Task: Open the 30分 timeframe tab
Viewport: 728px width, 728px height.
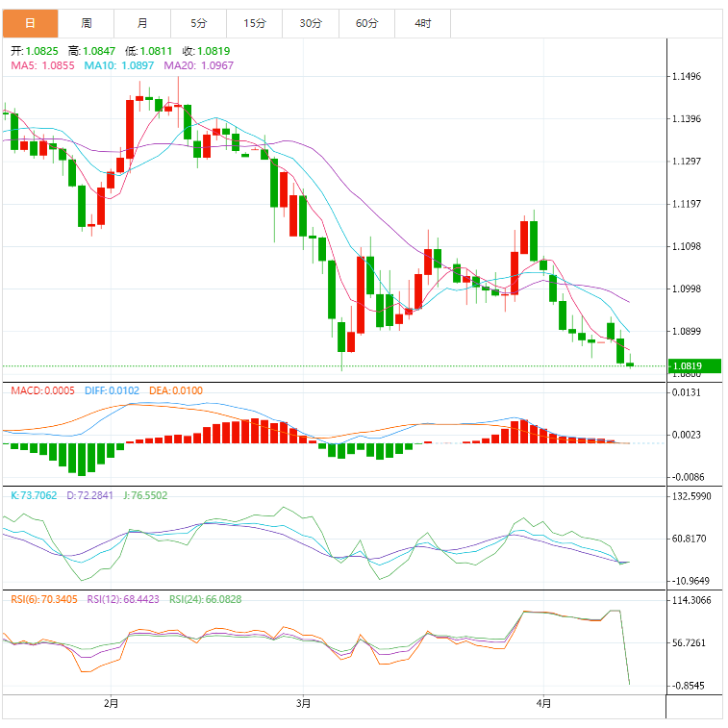Action: [311, 23]
